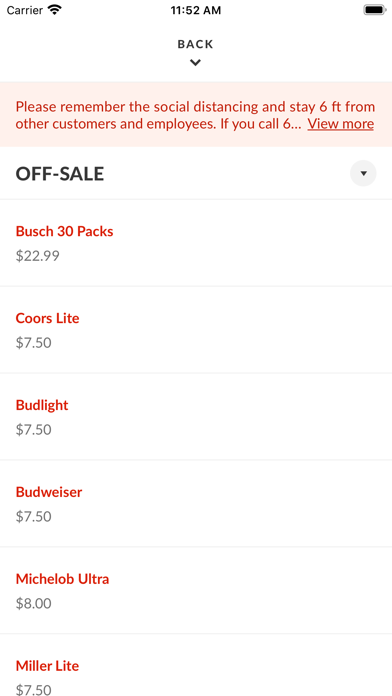
Task: Tap the 11:52 AM clock
Action: pos(196,10)
